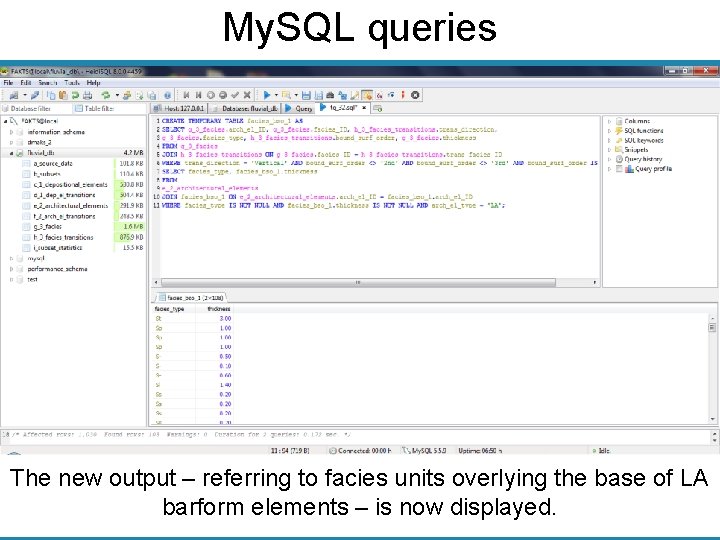This screenshot has width=720, height=540.
Task: Click the green Undo arrow icon
Action: click(75, 95)
